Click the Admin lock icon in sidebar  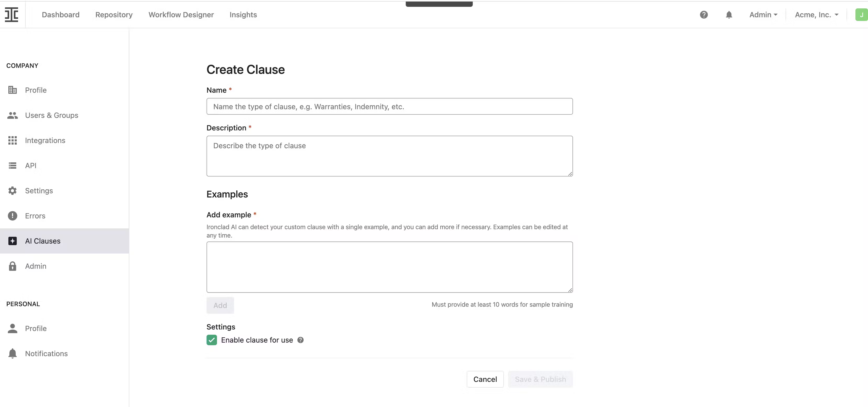click(x=13, y=266)
